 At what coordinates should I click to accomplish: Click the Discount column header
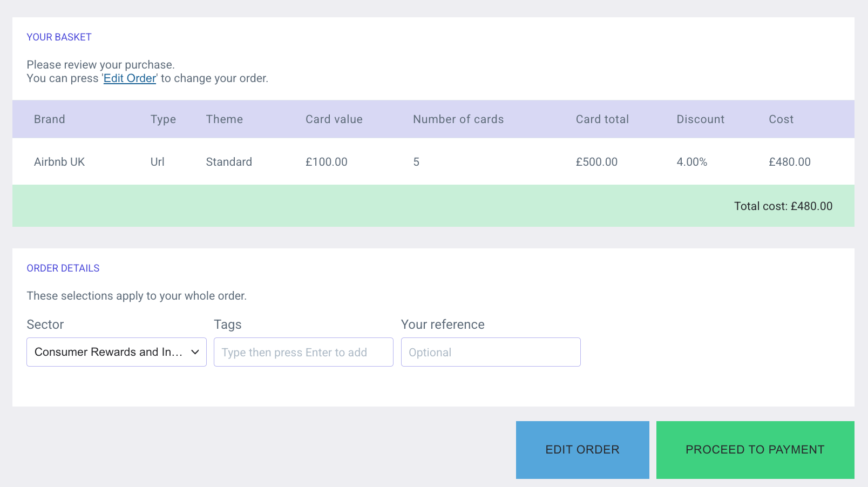[700, 119]
